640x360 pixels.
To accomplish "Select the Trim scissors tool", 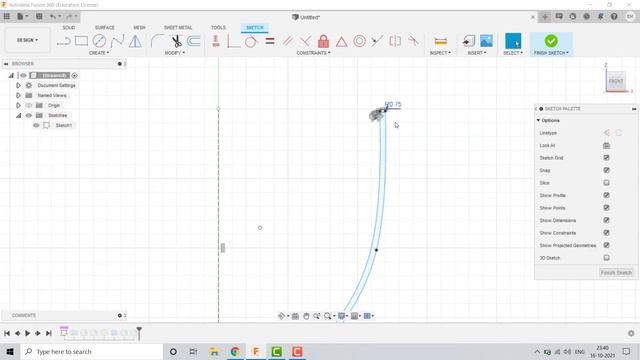I will pos(176,41).
